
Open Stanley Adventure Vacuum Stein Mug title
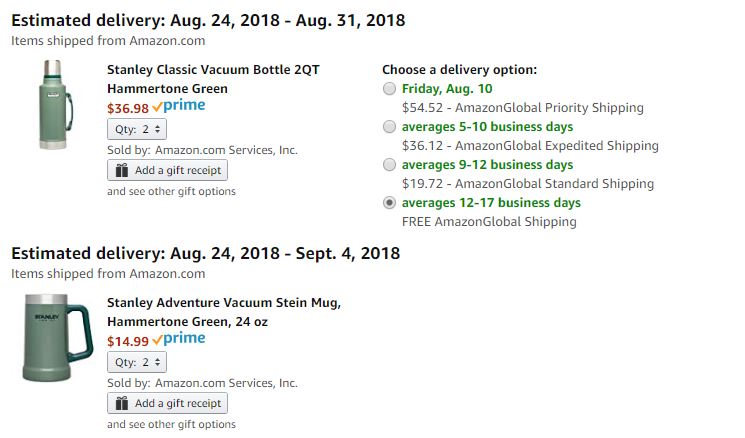click(224, 312)
